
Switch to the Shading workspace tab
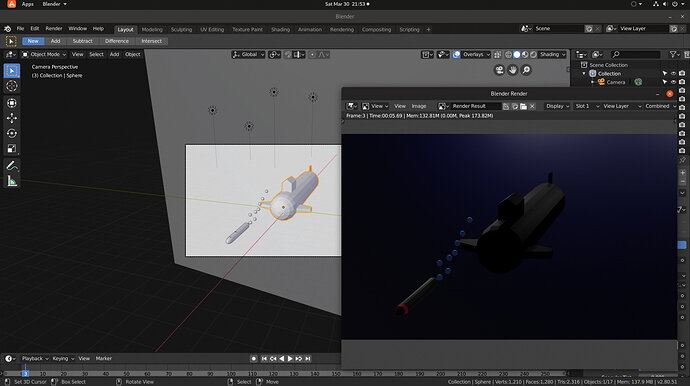click(280, 29)
